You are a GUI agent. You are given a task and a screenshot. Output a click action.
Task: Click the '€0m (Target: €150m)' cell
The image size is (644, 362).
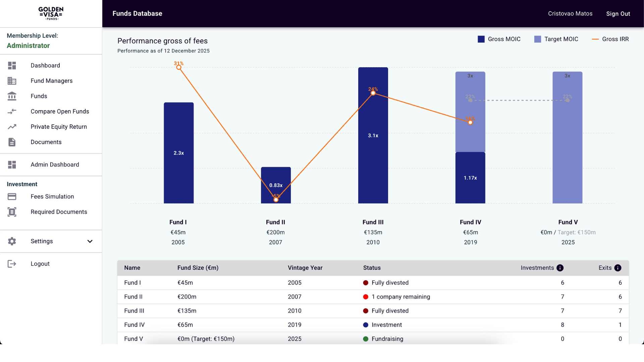point(206,339)
